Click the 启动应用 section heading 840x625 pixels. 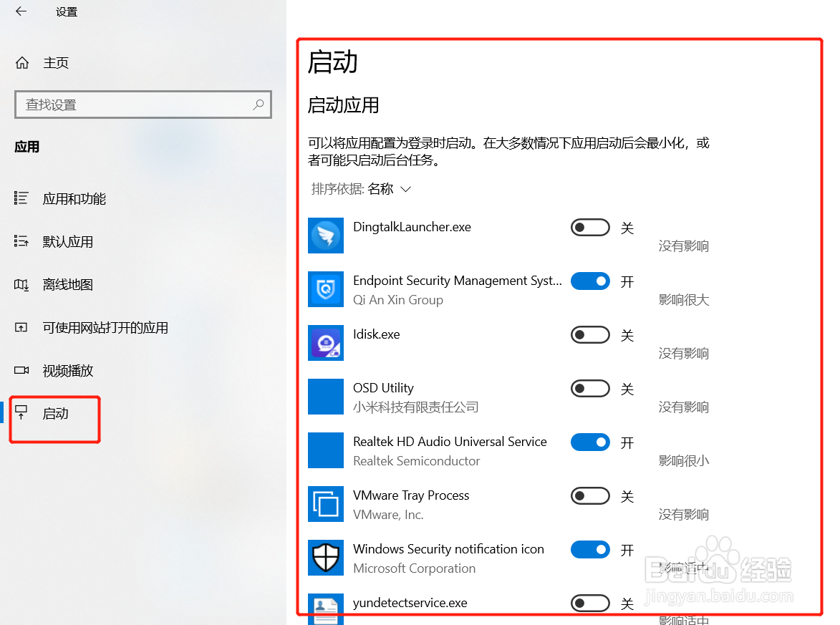(344, 105)
